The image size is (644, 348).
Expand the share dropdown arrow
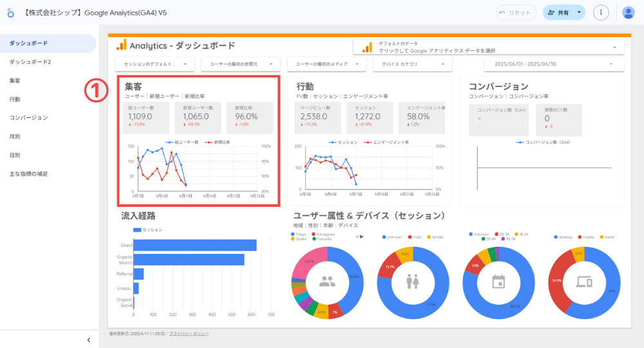[x=579, y=13]
